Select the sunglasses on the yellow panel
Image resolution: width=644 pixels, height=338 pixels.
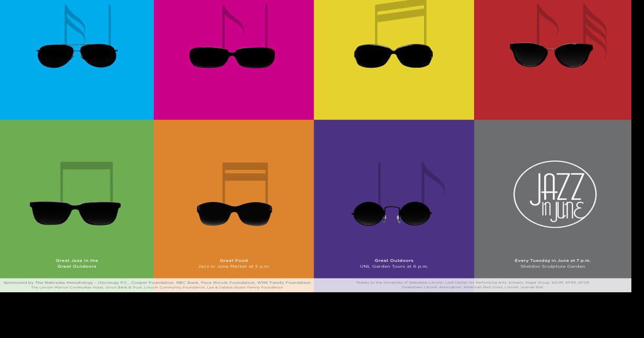[394, 56]
